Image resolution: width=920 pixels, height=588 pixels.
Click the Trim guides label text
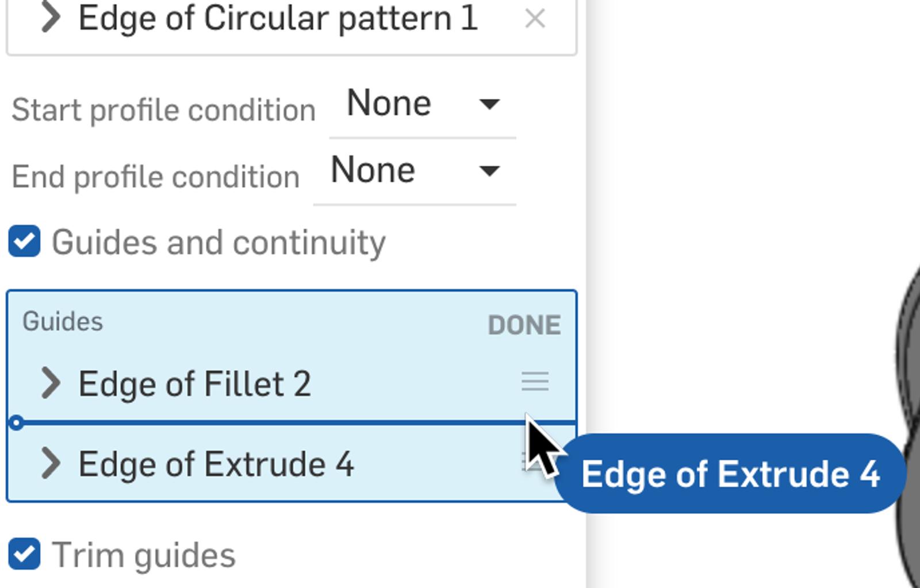(x=144, y=555)
